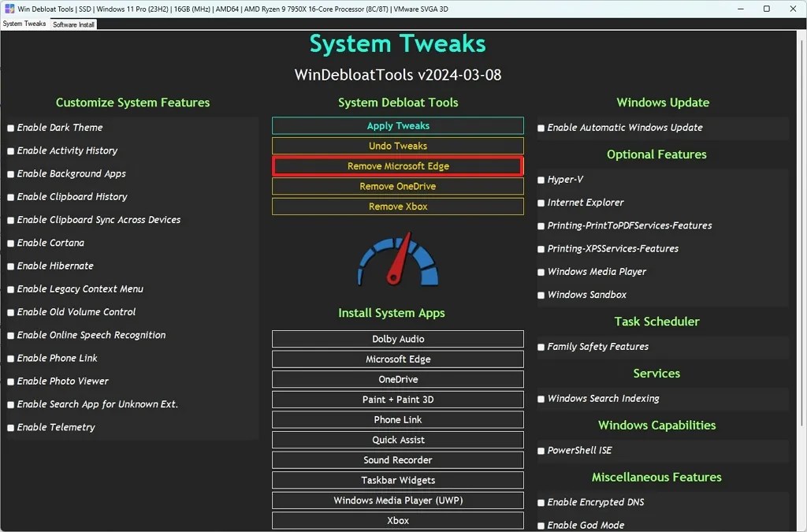Tick Enable Search App for Unknown Ext.
807x532 pixels.
click(x=11, y=405)
